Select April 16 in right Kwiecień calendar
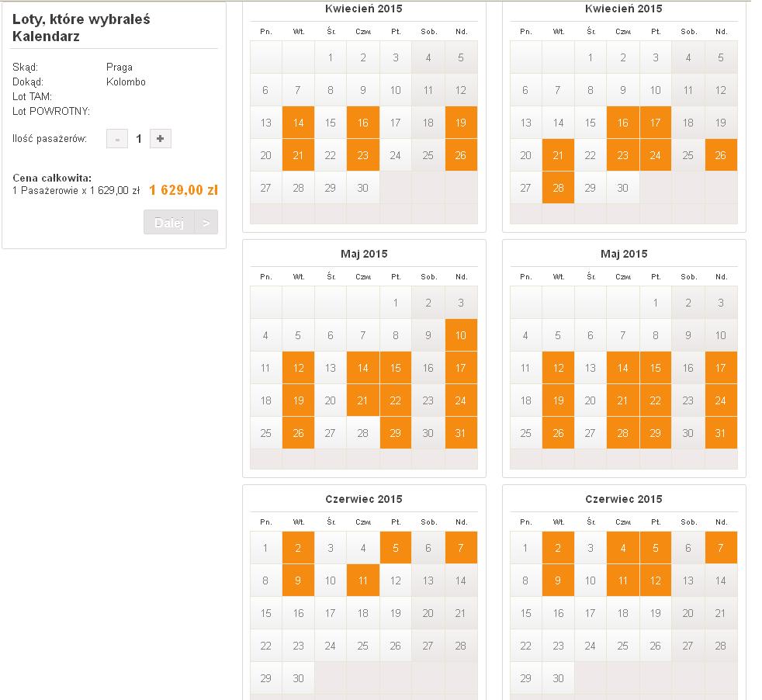 tap(623, 123)
